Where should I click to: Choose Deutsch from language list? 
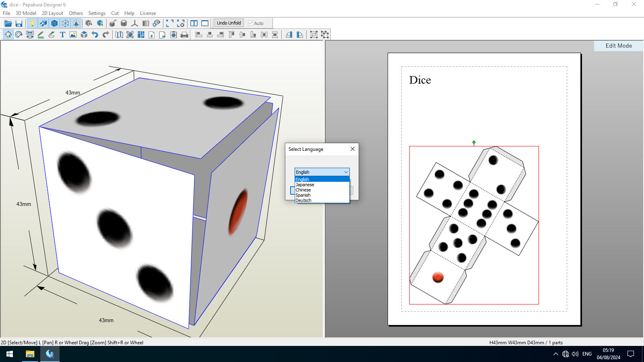(322, 200)
